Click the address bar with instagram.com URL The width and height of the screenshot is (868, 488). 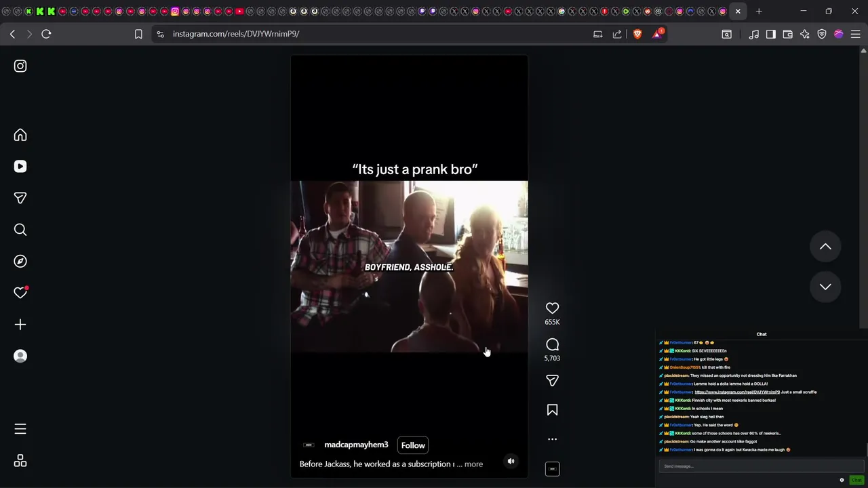[236, 34]
